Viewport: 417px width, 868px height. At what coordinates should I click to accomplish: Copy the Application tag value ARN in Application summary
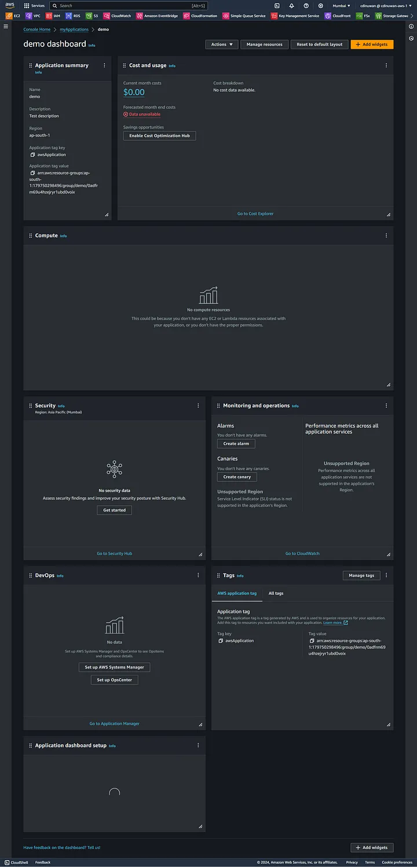tap(32, 173)
